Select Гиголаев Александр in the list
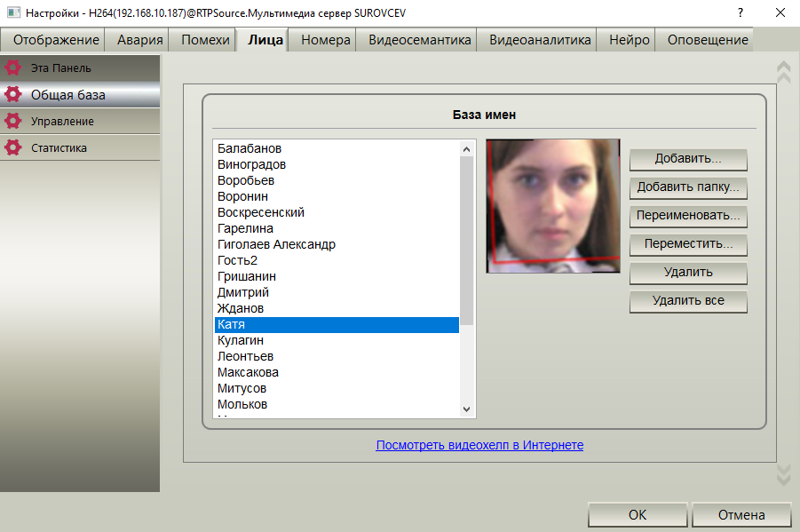 pyautogui.click(x=337, y=244)
